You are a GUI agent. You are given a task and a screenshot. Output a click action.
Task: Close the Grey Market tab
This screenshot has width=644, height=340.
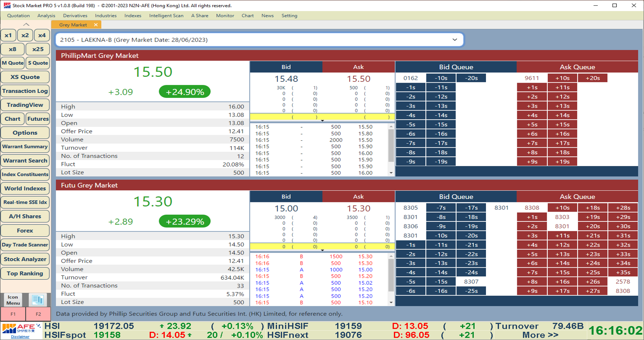click(x=96, y=25)
